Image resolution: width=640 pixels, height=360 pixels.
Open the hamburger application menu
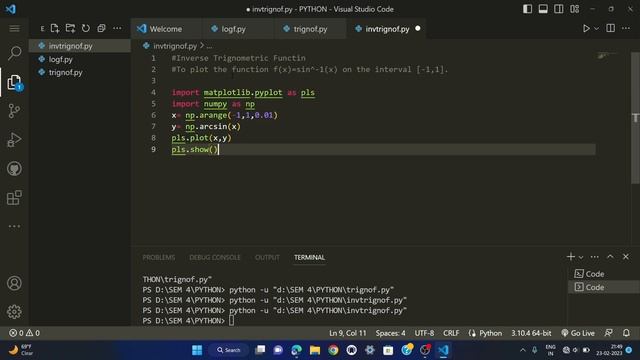[14, 29]
